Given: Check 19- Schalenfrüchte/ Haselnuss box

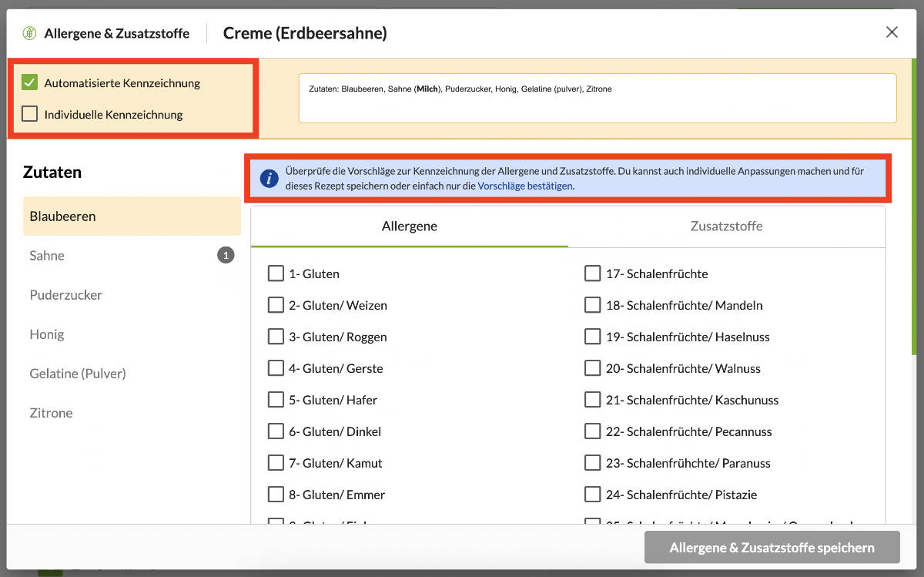Looking at the screenshot, I should point(592,337).
